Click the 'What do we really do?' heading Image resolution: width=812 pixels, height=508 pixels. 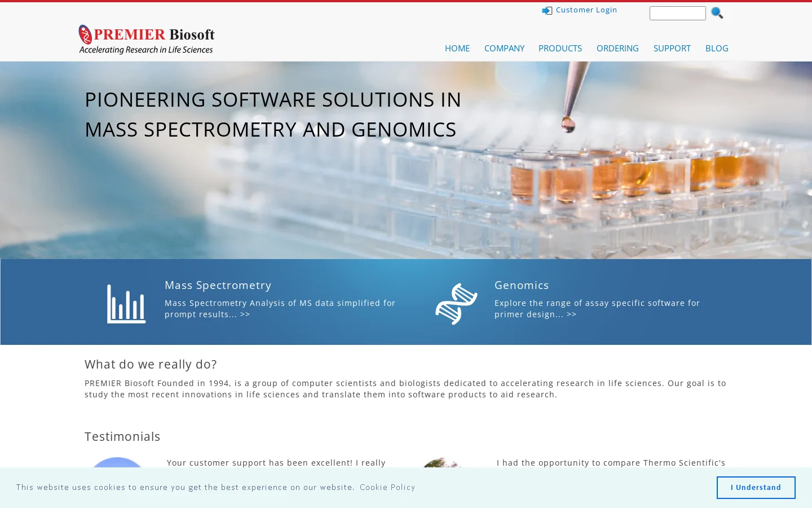pyautogui.click(x=151, y=365)
